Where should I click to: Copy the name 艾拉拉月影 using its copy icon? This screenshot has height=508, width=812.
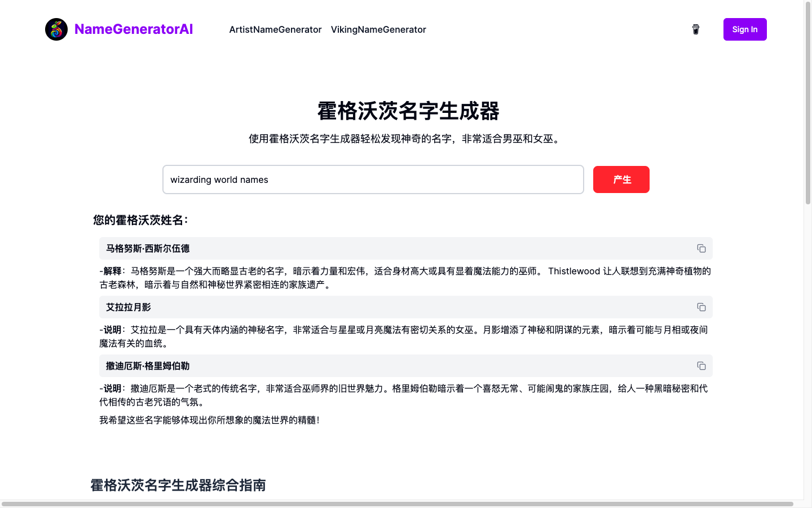[x=701, y=307]
